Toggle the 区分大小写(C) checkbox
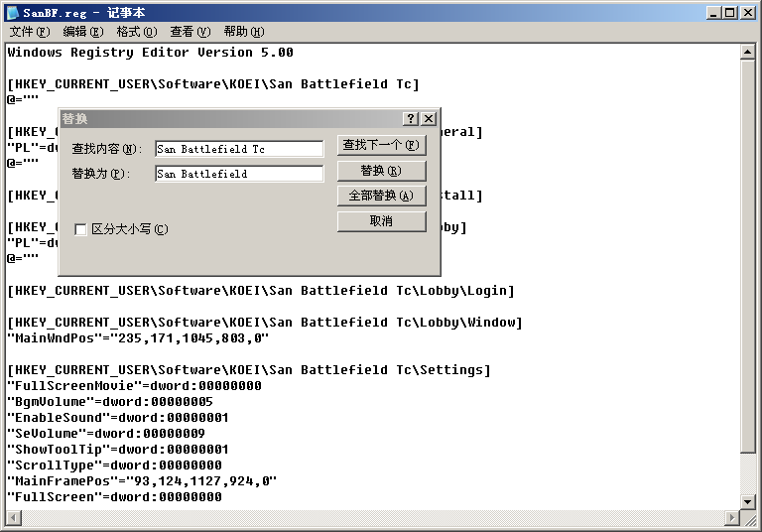The height and width of the screenshot is (532, 762). click(x=80, y=229)
